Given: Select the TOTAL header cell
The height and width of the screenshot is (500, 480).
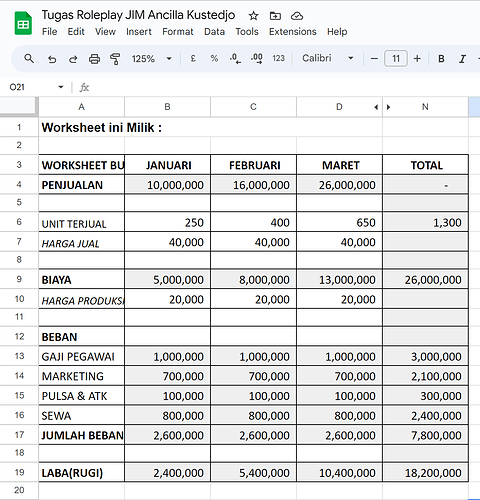Looking at the screenshot, I should tap(426, 165).
